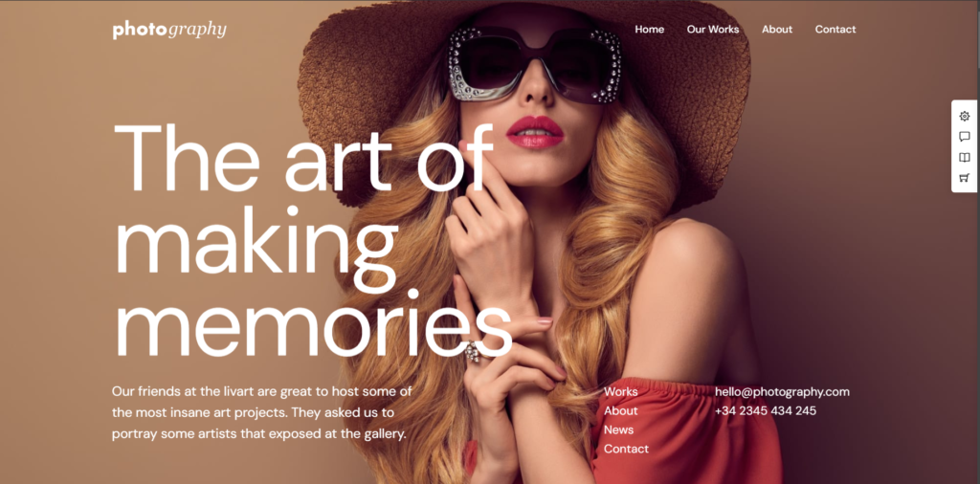Click the paragraph about the livart gallery
Image resolution: width=980 pixels, height=484 pixels.
pos(262,413)
